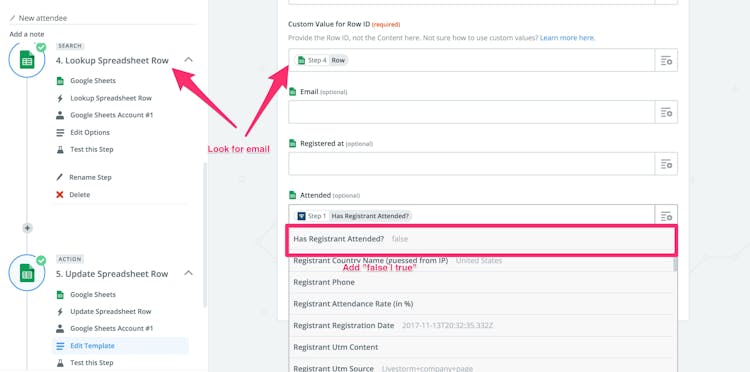Open Edit Options under step 4
Screen dimensions: 750x372
(90, 132)
